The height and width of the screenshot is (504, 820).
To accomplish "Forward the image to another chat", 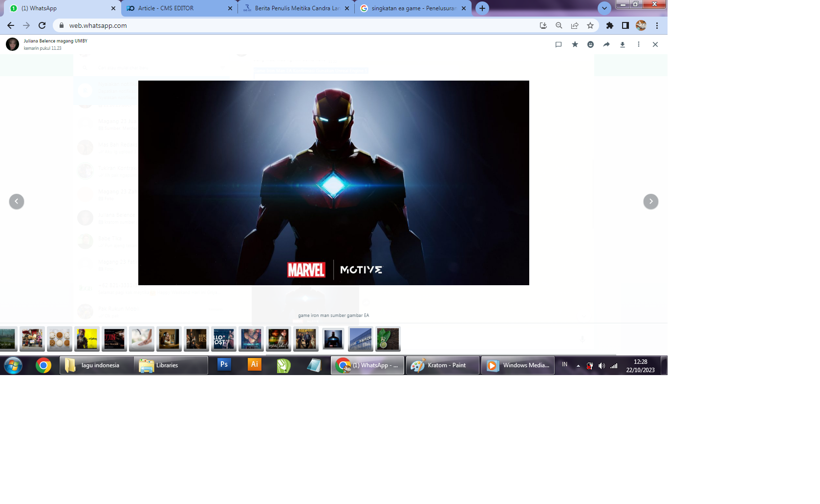I will point(606,44).
